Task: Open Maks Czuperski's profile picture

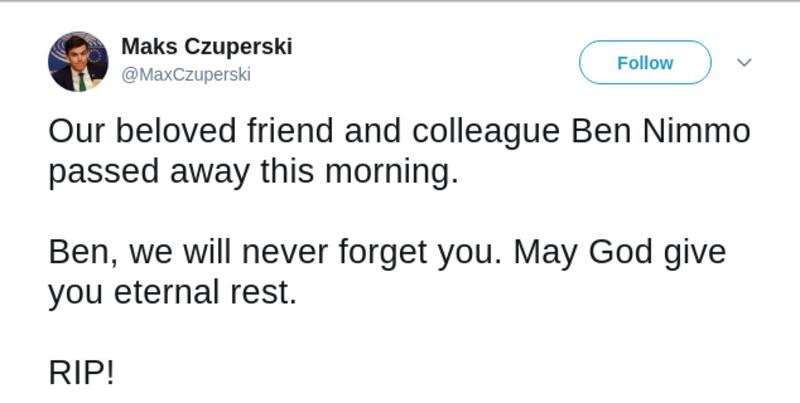Action: coord(78,62)
